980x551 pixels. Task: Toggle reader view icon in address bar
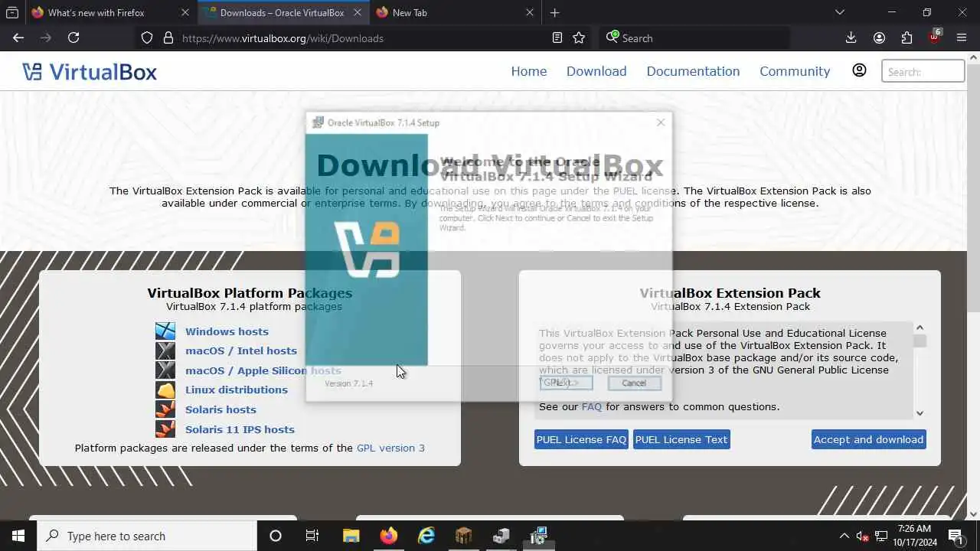tap(557, 37)
